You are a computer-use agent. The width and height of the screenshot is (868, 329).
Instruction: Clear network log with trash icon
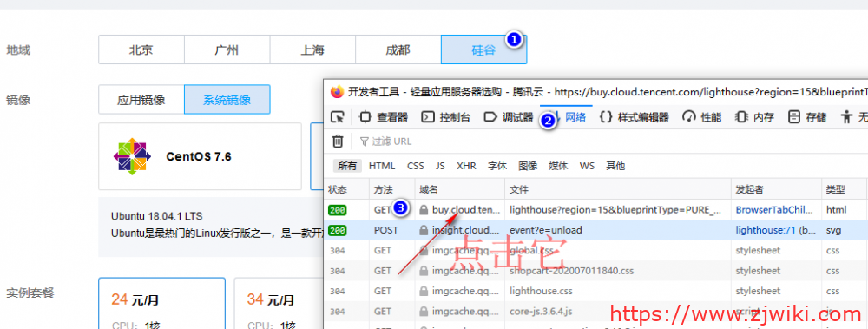pos(338,141)
